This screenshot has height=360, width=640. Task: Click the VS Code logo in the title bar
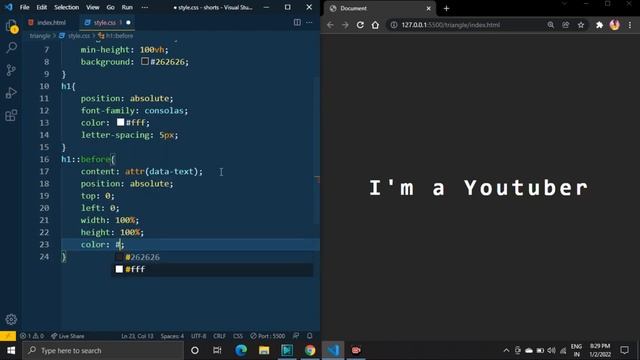[x=9, y=7]
